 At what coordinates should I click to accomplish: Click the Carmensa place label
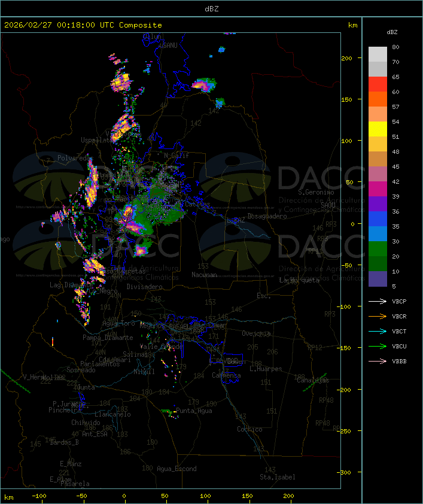226,375
